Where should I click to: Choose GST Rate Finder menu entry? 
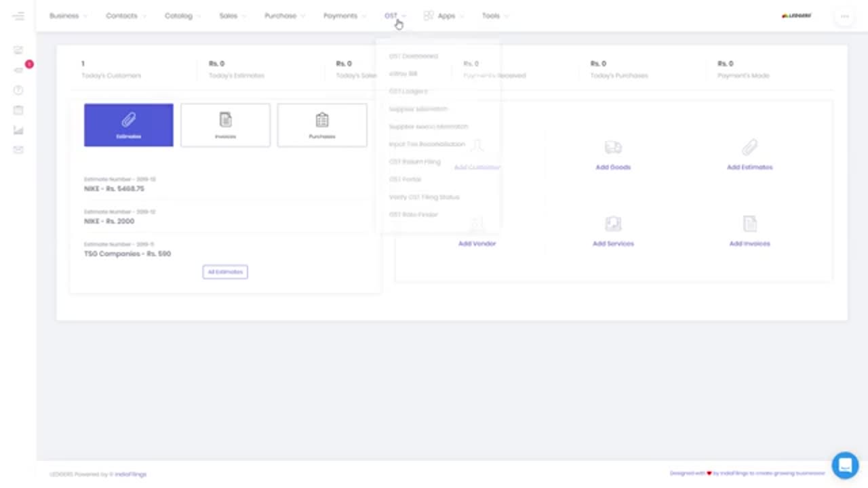[414, 215]
